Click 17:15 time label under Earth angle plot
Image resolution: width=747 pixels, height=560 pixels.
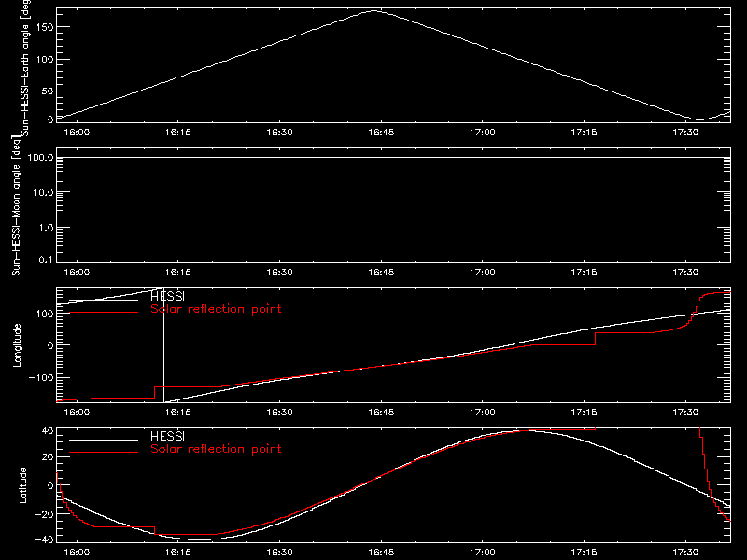point(584,133)
